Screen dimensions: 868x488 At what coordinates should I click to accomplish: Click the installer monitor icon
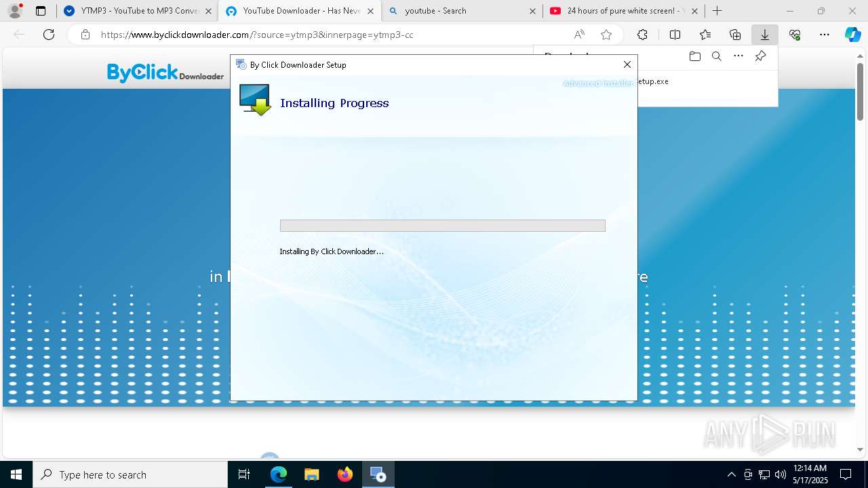point(255,100)
